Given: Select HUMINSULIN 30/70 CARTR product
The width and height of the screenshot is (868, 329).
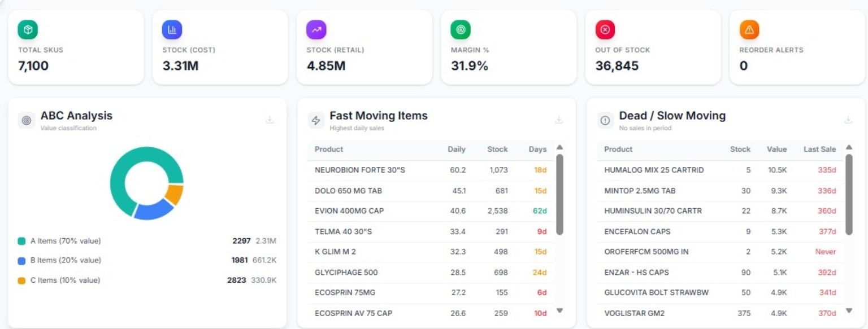Looking at the screenshot, I should click(x=653, y=211).
